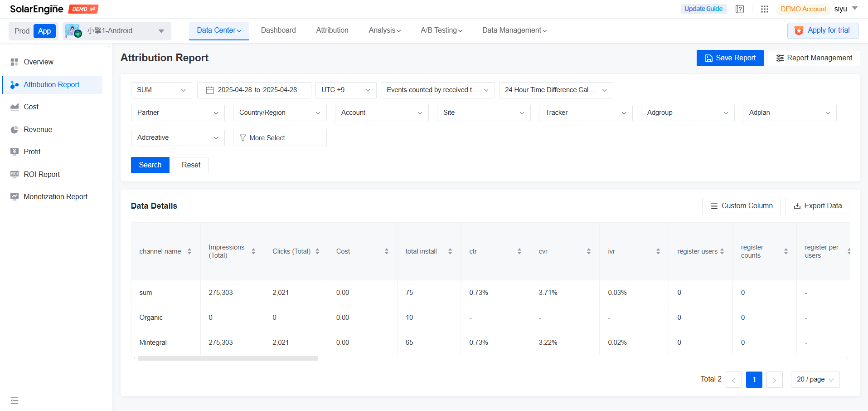The height and width of the screenshot is (411, 868).
Task: Click the Search button to run the report
Action: pyautogui.click(x=150, y=165)
